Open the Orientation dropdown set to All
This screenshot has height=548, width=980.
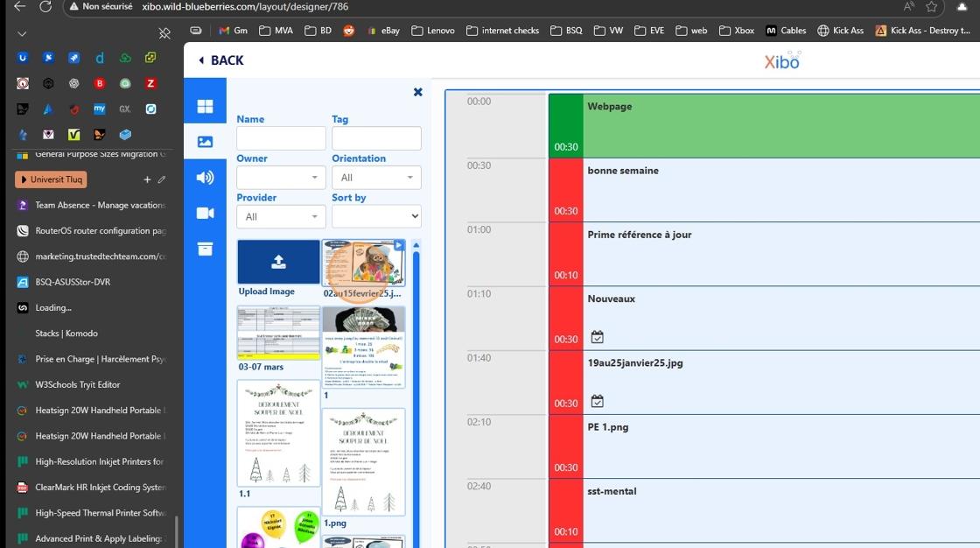click(x=376, y=178)
